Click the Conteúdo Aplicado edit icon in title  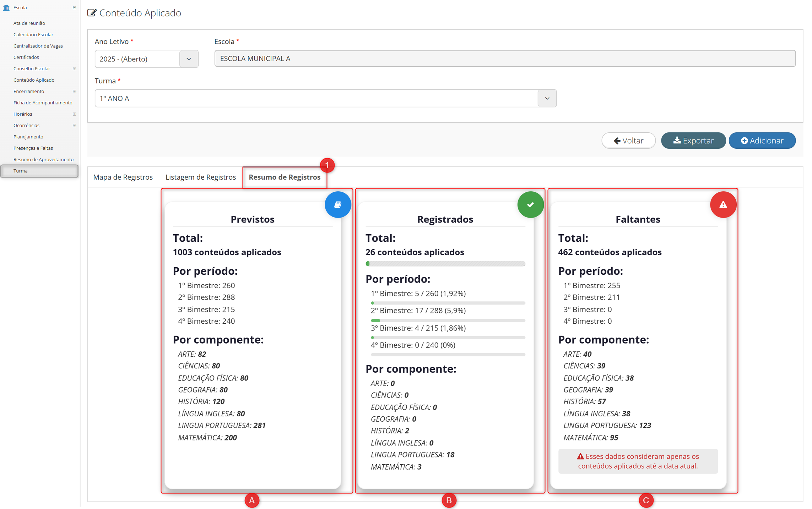(x=92, y=13)
